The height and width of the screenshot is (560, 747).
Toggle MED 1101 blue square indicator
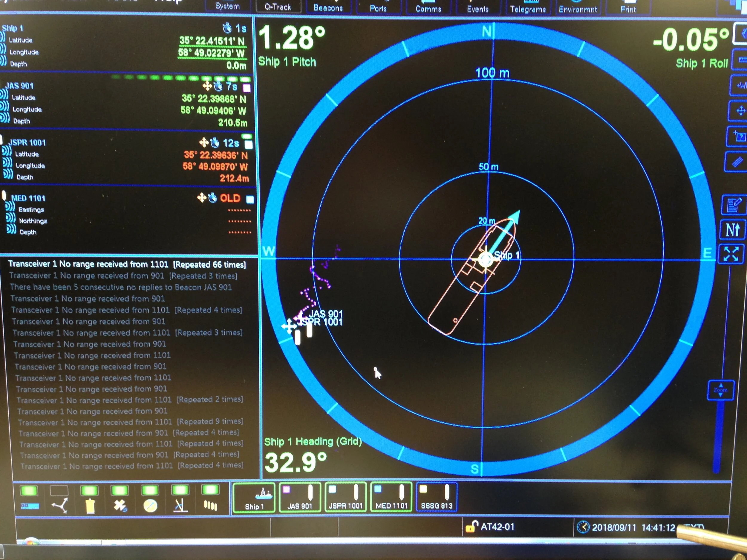pyautogui.click(x=250, y=200)
